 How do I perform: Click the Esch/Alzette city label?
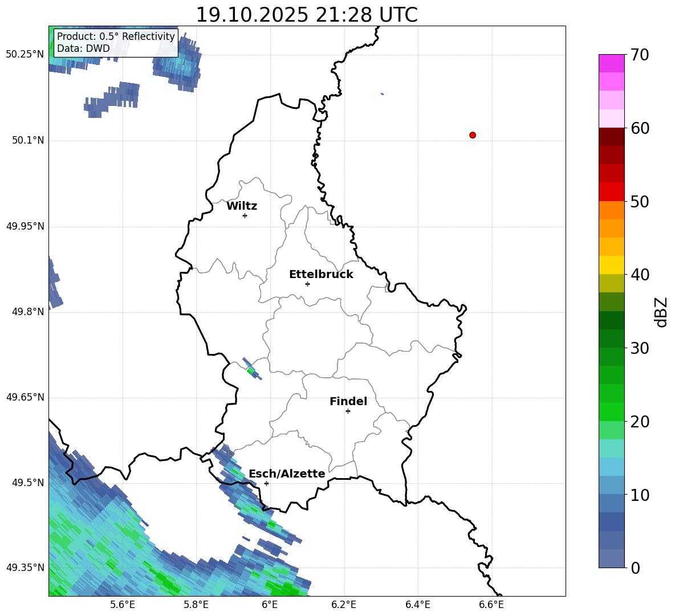point(287,474)
